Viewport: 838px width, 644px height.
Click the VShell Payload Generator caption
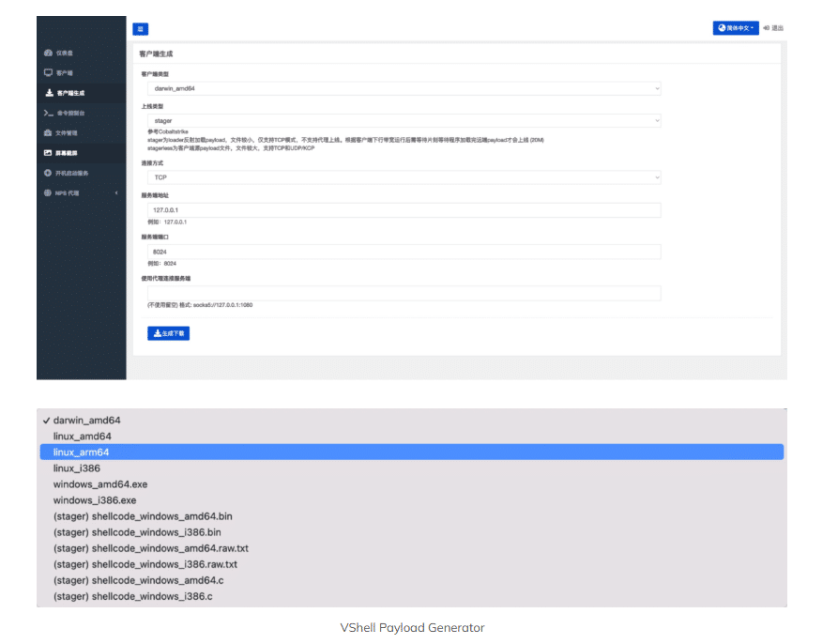pos(412,627)
